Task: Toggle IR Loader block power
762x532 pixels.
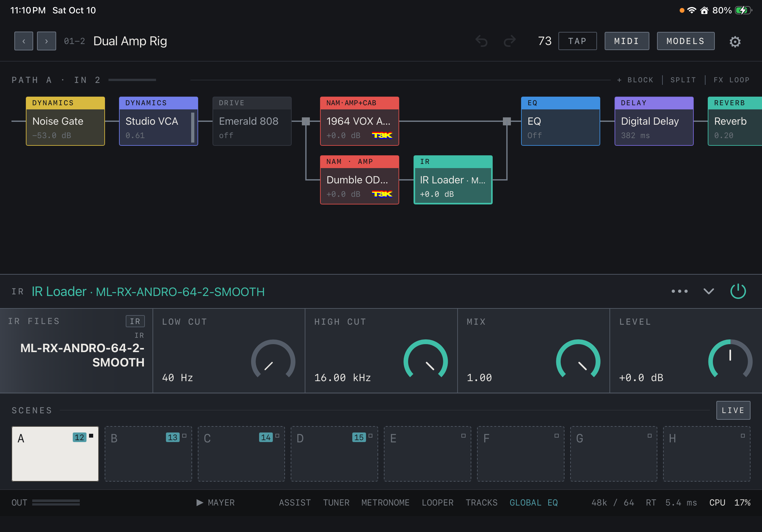Action: tap(738, 291)
